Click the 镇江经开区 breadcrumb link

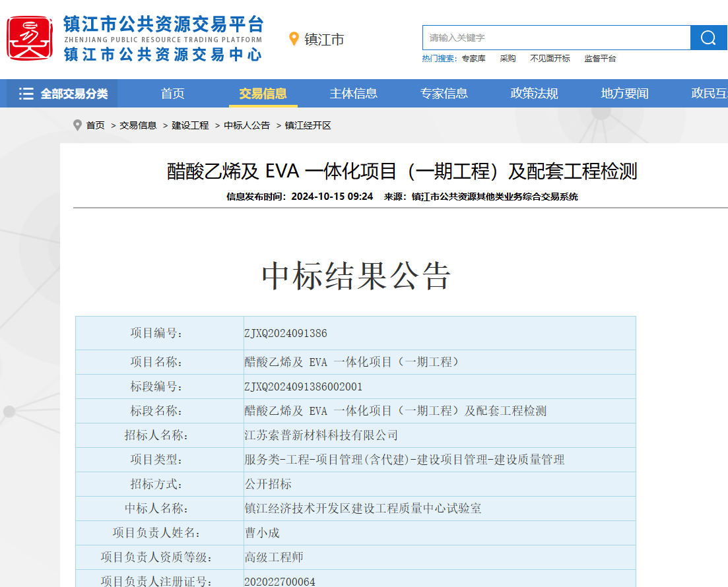[308, 125]
